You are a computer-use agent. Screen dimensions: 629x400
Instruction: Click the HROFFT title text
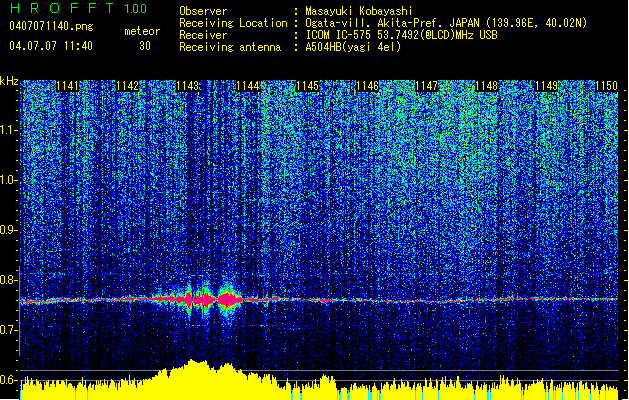coord(62,8)
